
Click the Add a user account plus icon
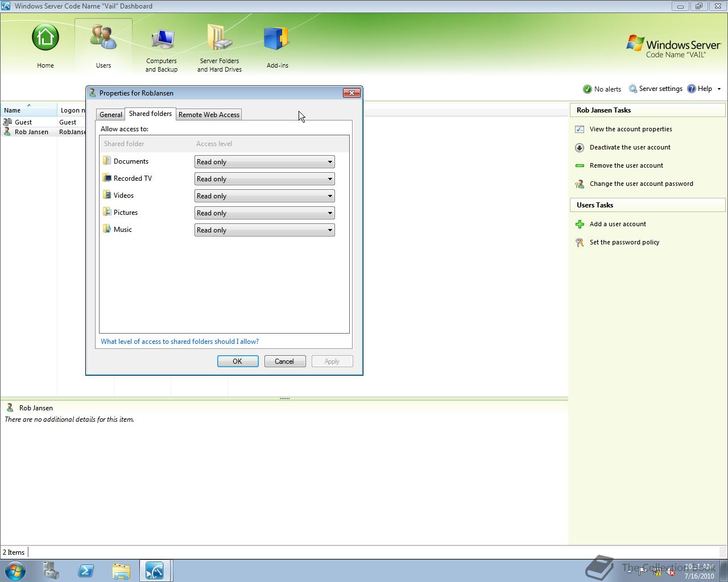(580, 224)
